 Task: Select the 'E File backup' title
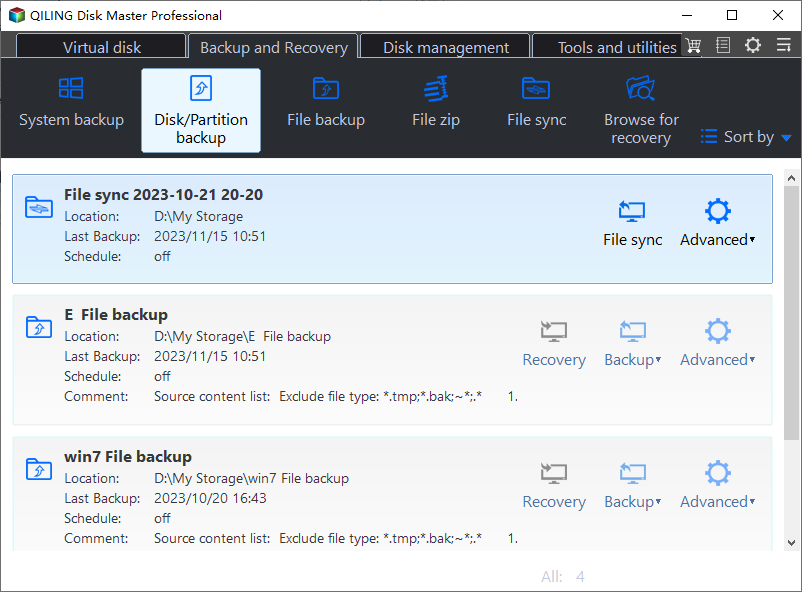(116, 315)
